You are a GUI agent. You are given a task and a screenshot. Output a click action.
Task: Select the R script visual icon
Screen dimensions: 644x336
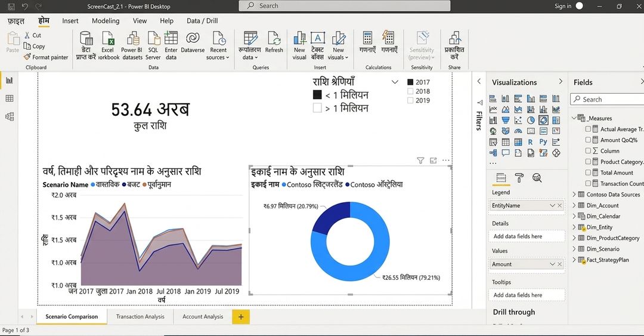530,142
